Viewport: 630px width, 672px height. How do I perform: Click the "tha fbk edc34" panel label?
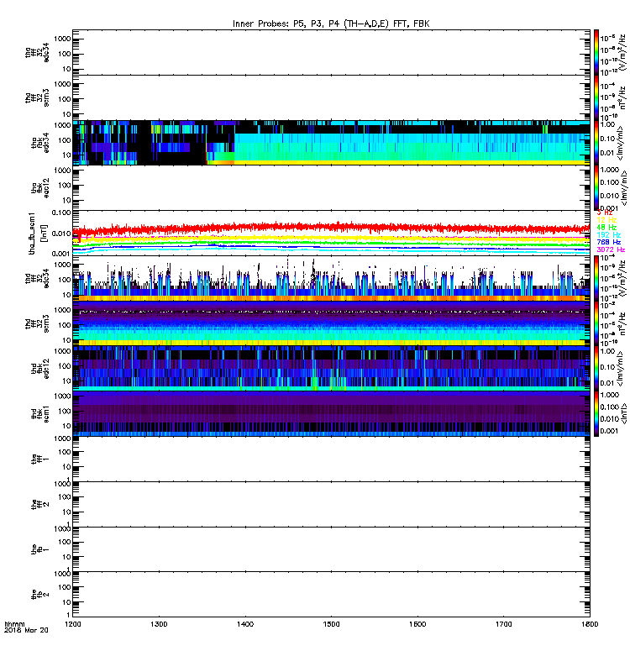[40, 143]
